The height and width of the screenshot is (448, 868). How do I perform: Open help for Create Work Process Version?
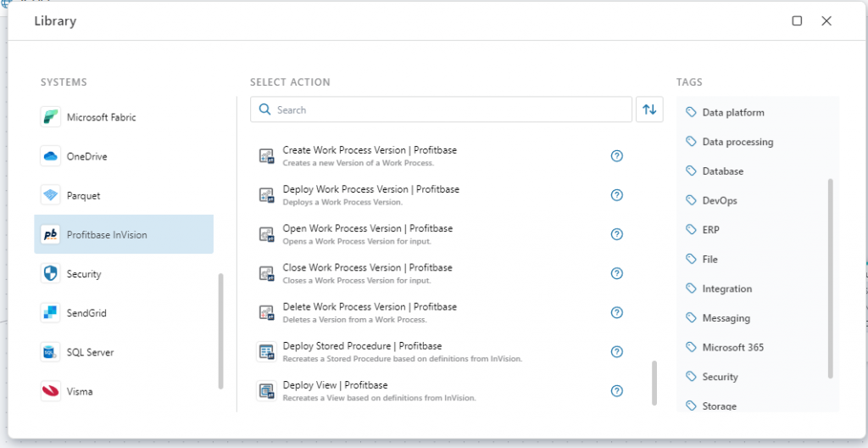[617, 156]
